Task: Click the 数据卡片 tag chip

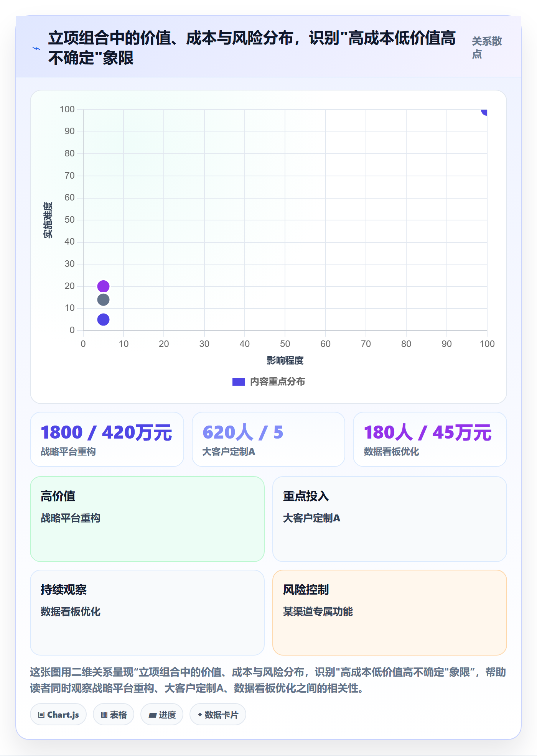Action: point(218,715)
